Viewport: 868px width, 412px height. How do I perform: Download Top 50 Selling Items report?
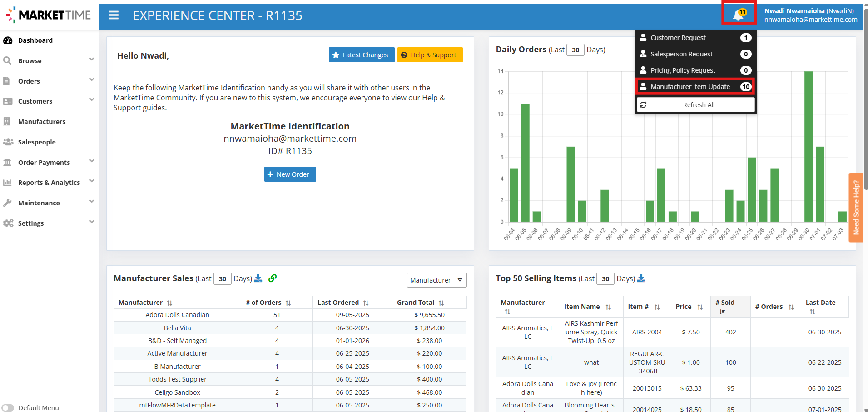click(641, 278)
